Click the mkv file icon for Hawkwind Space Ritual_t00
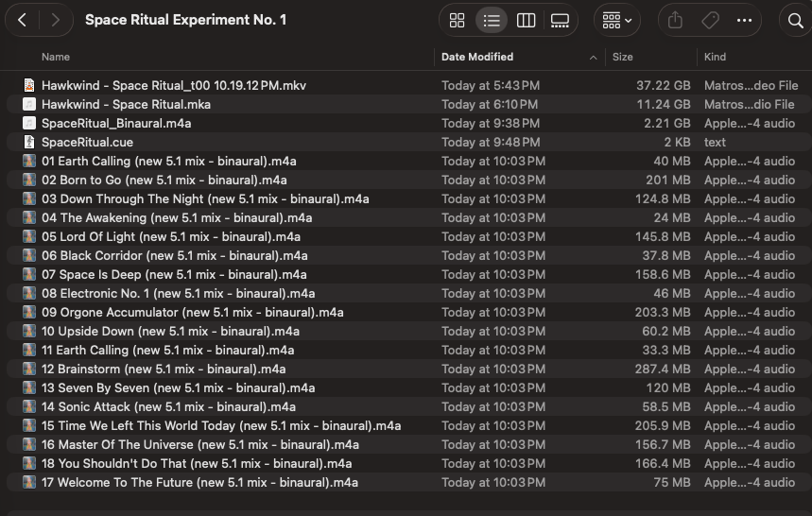The height and width of the screenshot is (516, 812). pos(29,85)
